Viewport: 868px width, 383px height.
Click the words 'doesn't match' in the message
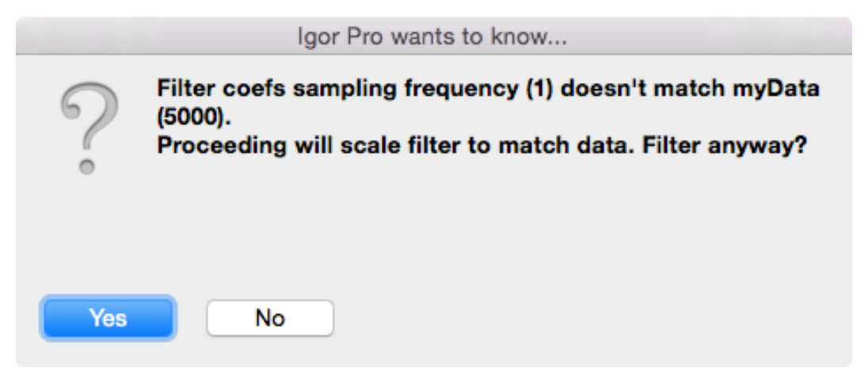pos(641,89)
